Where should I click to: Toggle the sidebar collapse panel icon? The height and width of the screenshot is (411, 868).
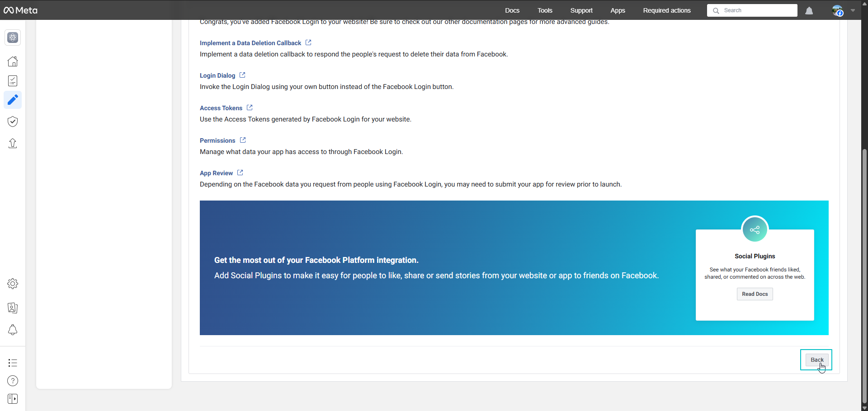click(x=13, y=399)
